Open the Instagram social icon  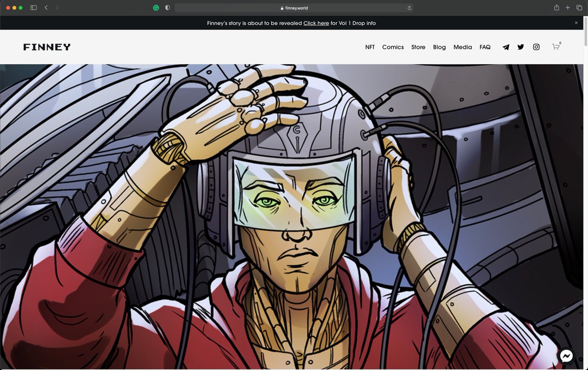pyautogui.click(x=536, y=47)
